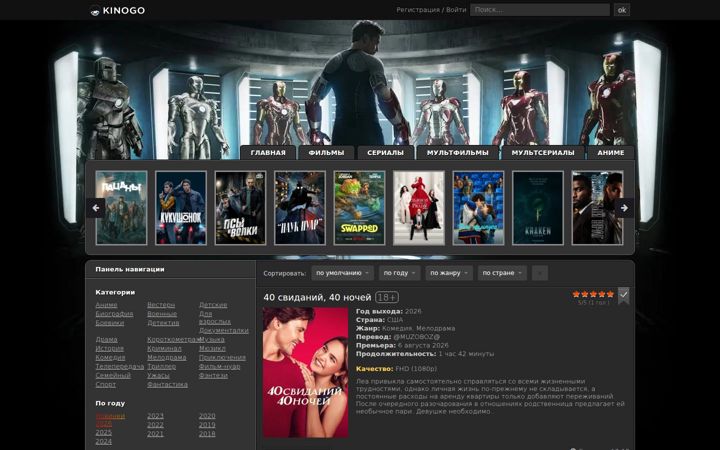The image size is (720, 450).
Task: Open the Семейный category link
Action: [x=113, y=375]
